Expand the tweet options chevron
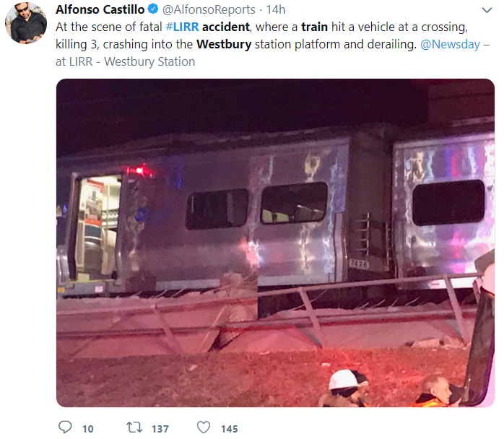Screen dimensions: 504x439 [x=487, y=10]
